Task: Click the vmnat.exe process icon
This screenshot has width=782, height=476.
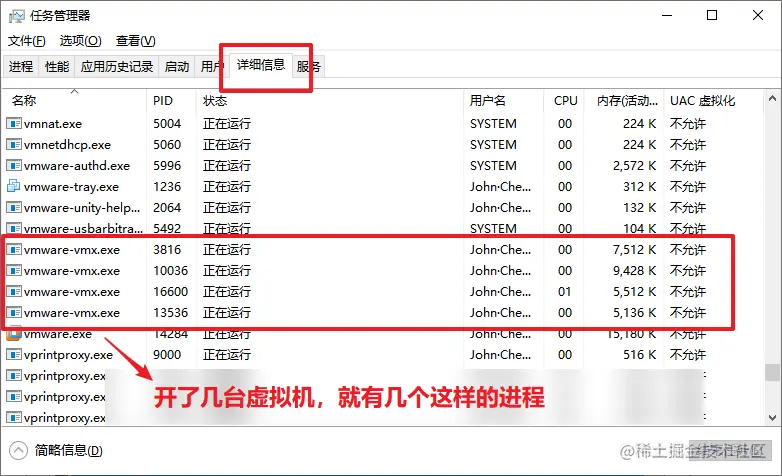Action: (13, 123)
